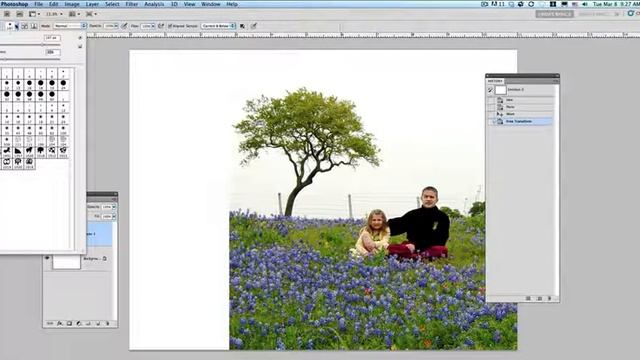Create a new group in Layers panel
640x360 pixels.
coord(88,323)
